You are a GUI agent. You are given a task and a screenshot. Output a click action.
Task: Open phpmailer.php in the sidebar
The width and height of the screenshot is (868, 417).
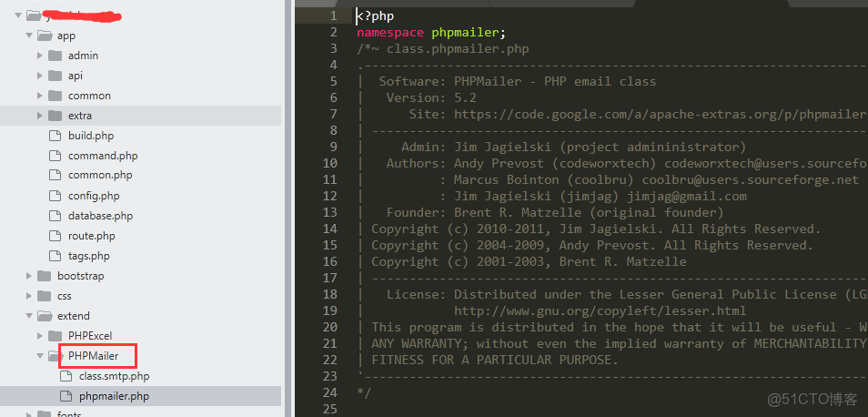coord(114,396)
